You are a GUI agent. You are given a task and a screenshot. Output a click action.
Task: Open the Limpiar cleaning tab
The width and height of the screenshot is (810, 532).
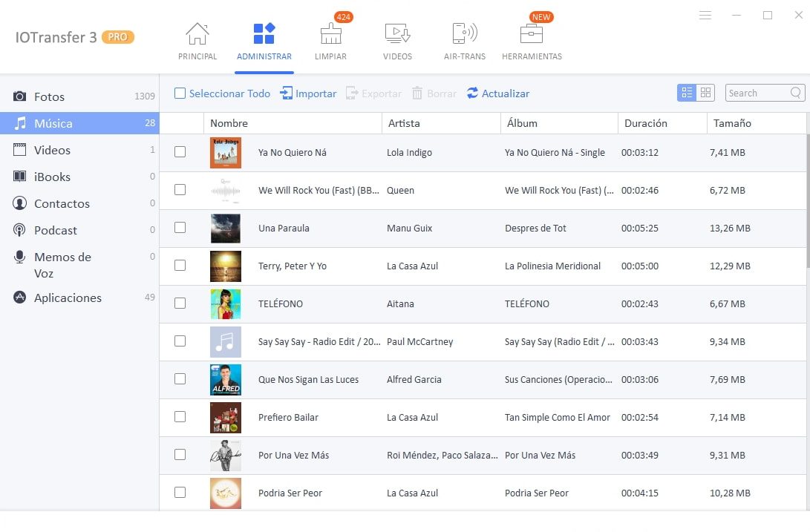330,42
